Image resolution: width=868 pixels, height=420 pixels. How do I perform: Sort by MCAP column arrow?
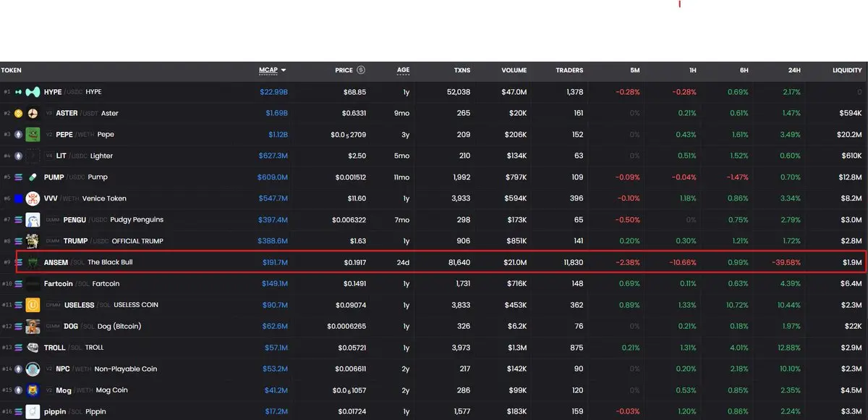pos(284,70)
